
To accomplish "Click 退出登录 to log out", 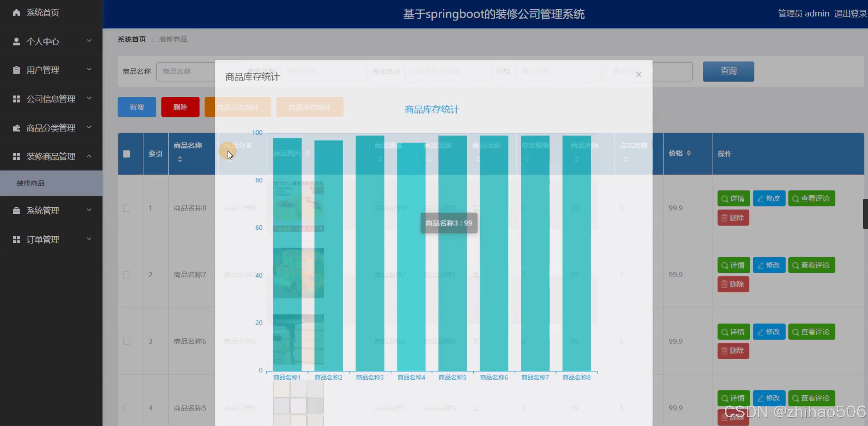I will tap(850, 14).
